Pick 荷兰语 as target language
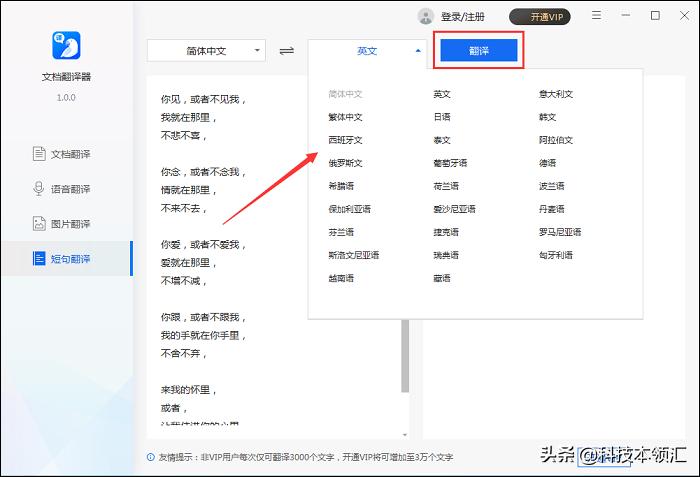 446,186
